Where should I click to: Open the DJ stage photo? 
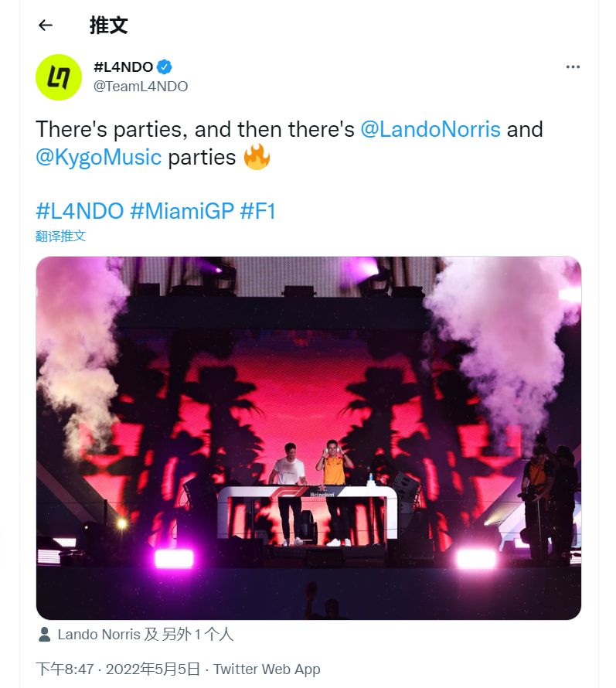308,438
